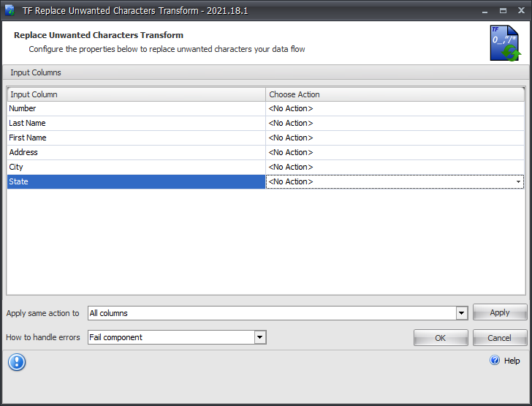Select the Address input column row
Image resolution: width=532 pixels, height=406 pixels.
[136, 152]
